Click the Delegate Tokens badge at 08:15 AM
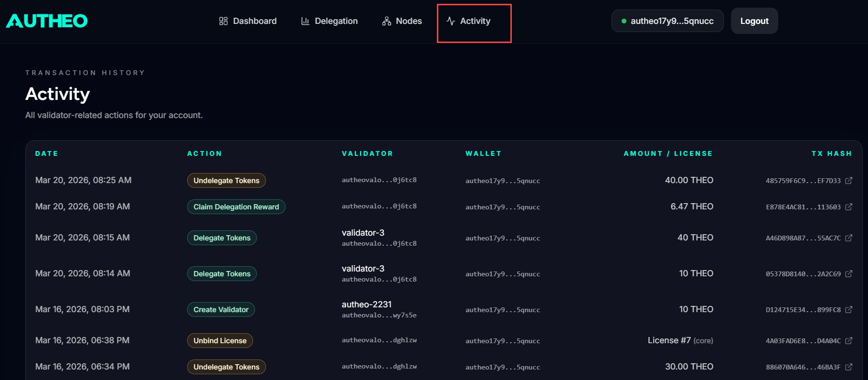868x380 pixels. point(222,238)
